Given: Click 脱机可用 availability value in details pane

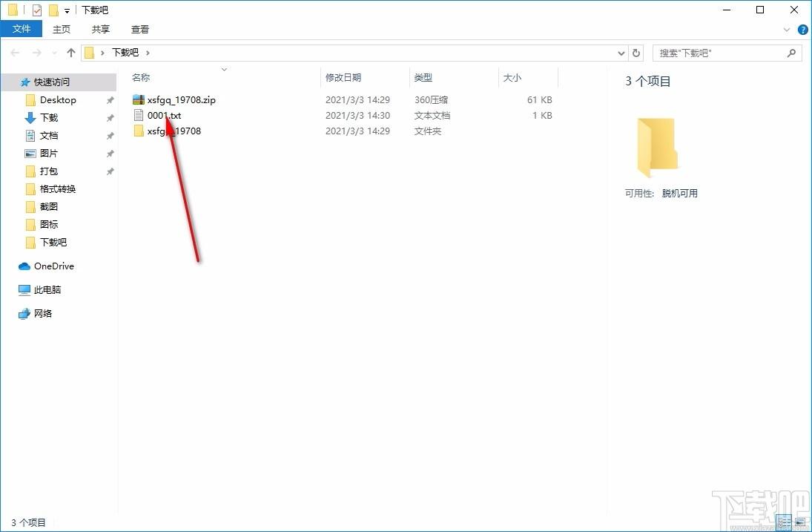Looking at the screenshot, I should (679, 193).
